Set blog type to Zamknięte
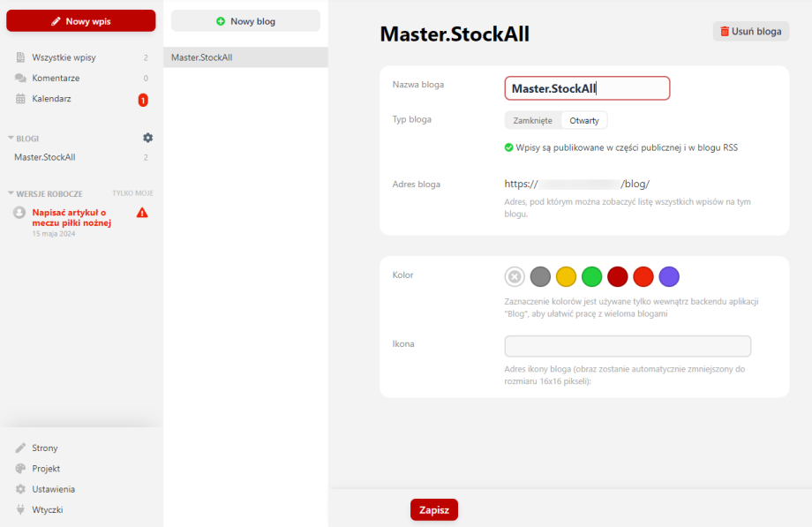The image size is (812, 527). point(532,120)
